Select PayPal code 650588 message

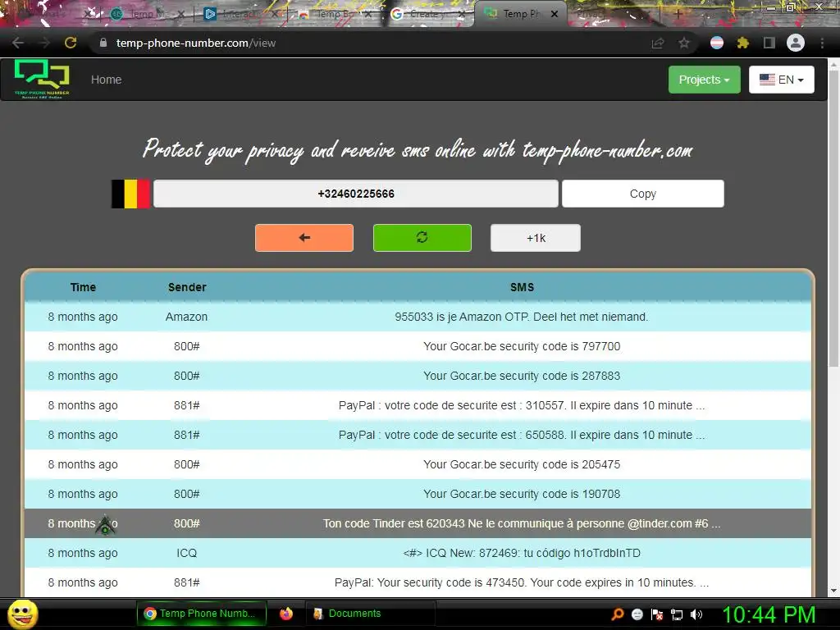tap(418, 435)
